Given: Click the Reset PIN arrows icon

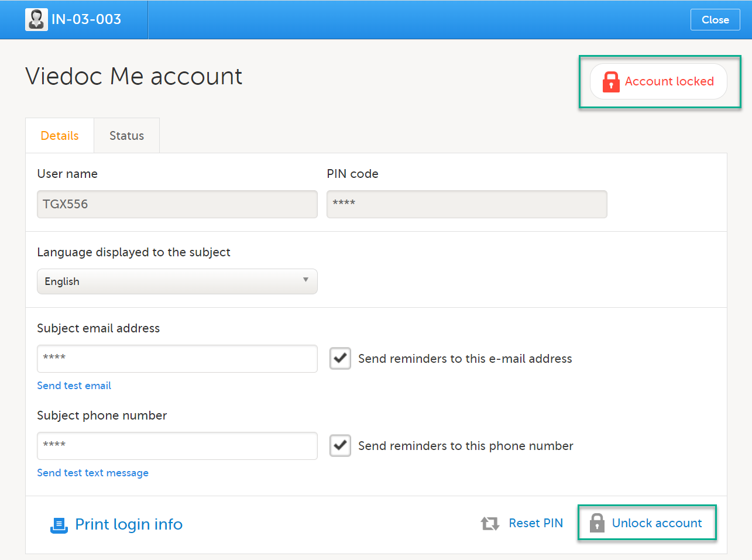Looking at the screenshot, I should [490, 523].
